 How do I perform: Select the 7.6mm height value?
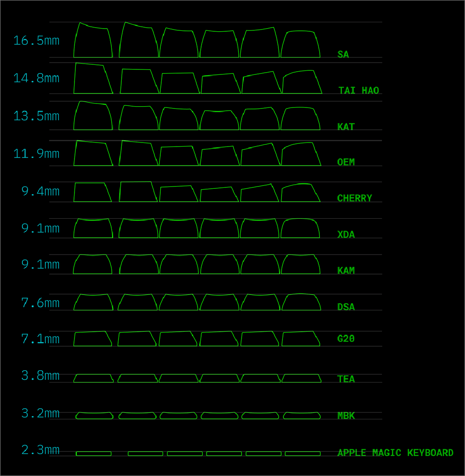point(40,303)
